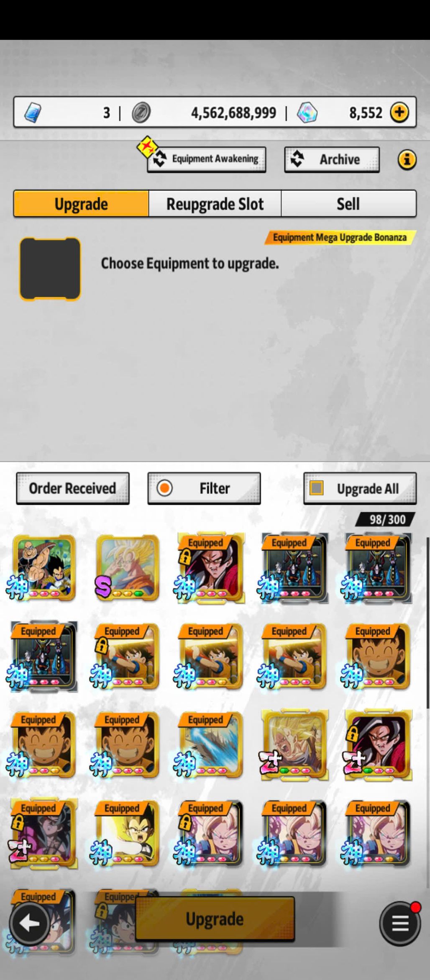
Task: Open Equipment Awakening
Action: coord(206,159)
